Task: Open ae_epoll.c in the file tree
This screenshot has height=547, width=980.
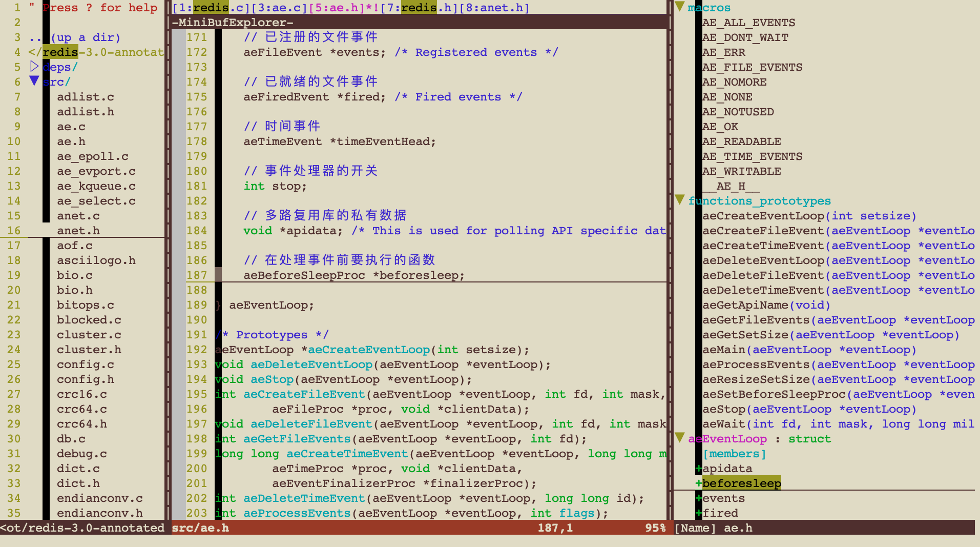Action: click(93, 156)
